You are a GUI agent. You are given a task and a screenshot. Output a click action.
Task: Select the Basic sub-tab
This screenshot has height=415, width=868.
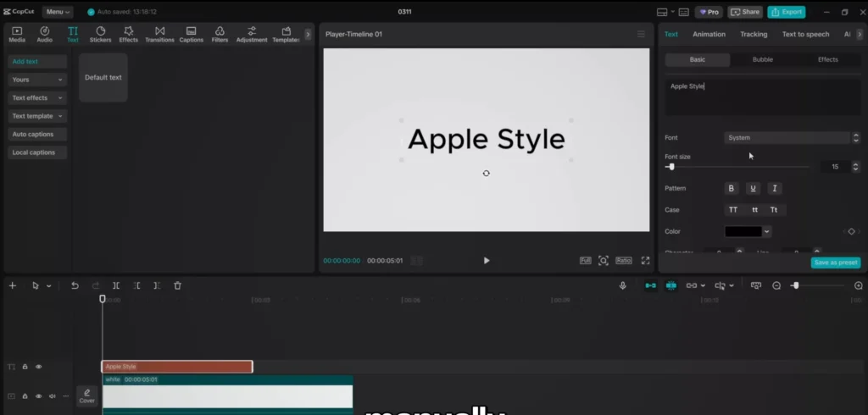tap(698, 60)
